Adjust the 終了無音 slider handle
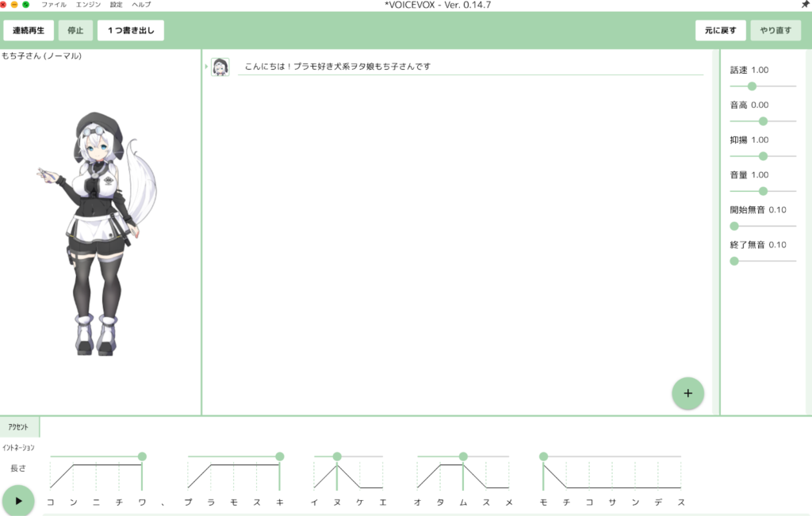The width and height of the screenshot is (812, 516). pyautogui.click(x=734, y=262)
